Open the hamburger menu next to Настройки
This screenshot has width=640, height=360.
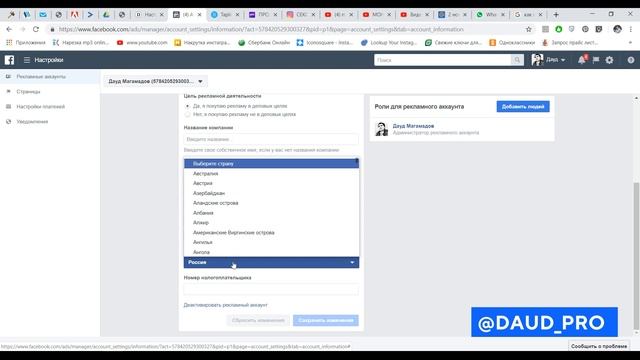(27, 60)
